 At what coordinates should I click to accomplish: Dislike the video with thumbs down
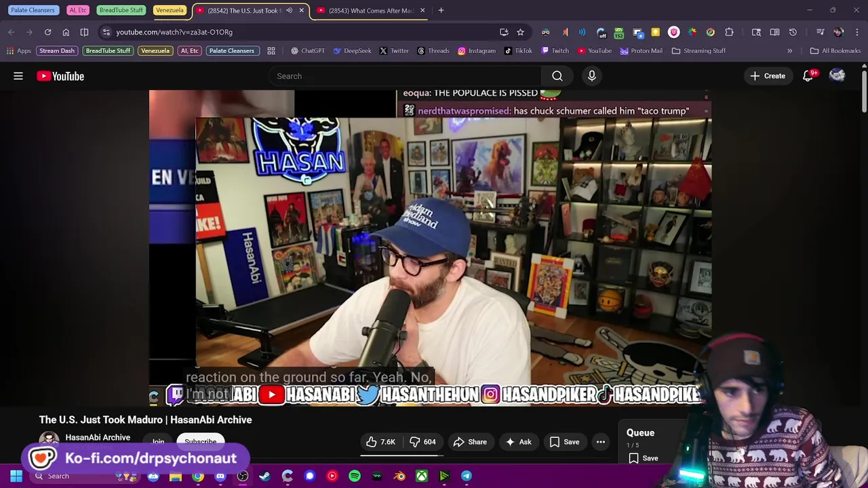(x=423, y=442)
